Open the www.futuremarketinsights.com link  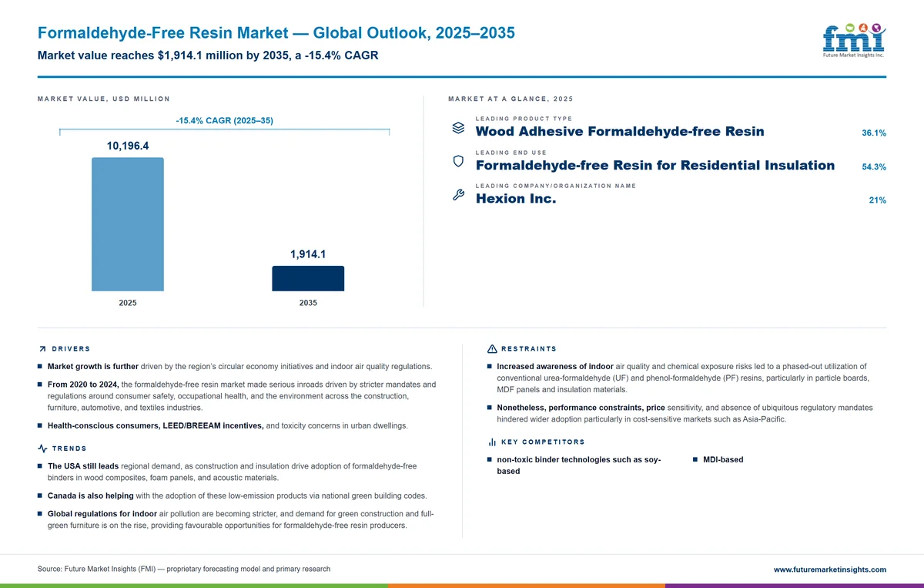[829, 570]
